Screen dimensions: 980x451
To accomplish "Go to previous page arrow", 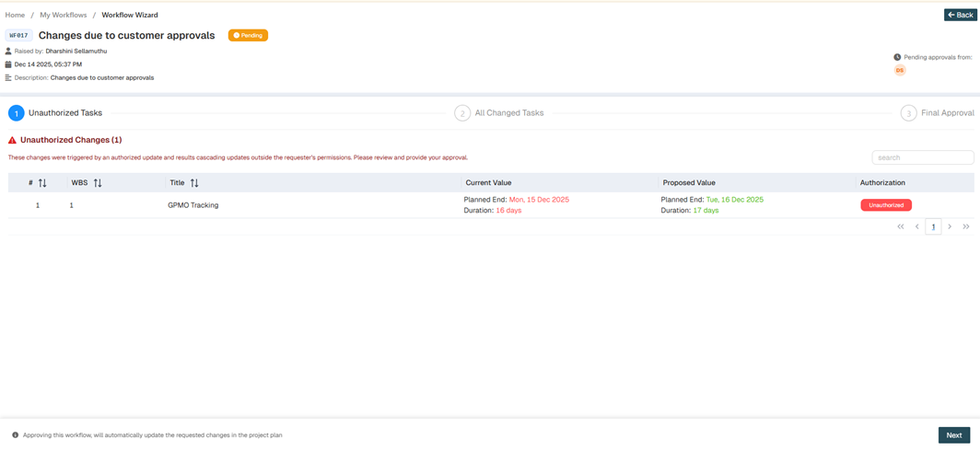I will 917,226.
